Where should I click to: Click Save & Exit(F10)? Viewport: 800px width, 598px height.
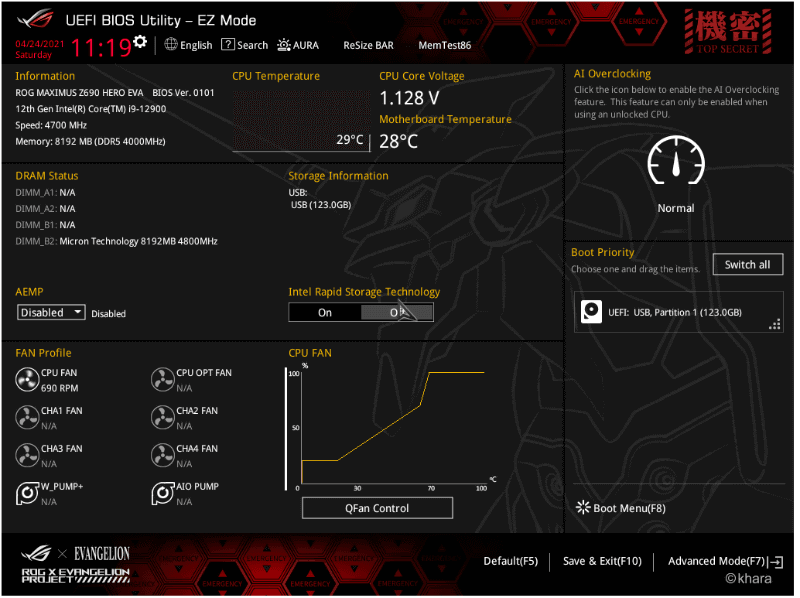coord(604,562)
